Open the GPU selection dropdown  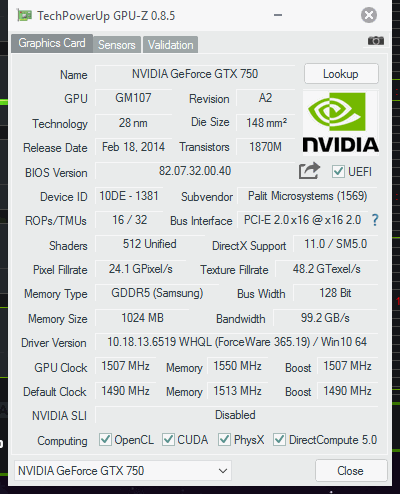123,471
